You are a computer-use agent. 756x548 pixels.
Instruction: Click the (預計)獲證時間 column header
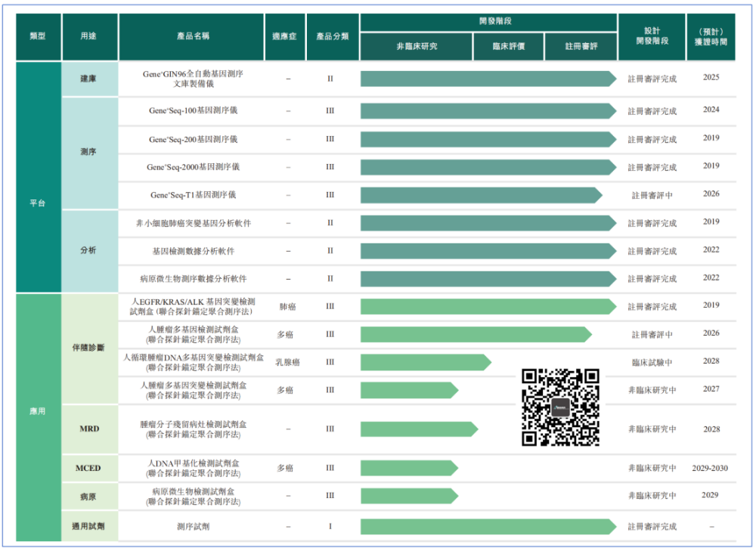coord(711,36)
